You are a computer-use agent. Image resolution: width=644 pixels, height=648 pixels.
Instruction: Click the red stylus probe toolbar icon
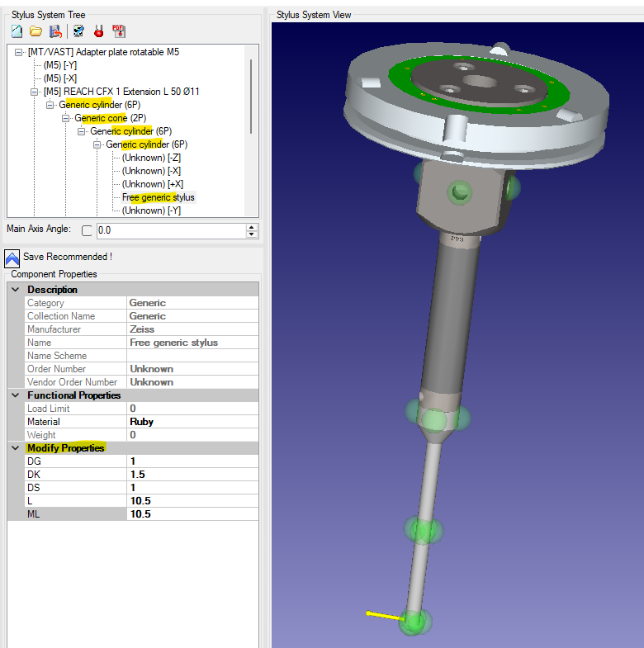[98, 31]
